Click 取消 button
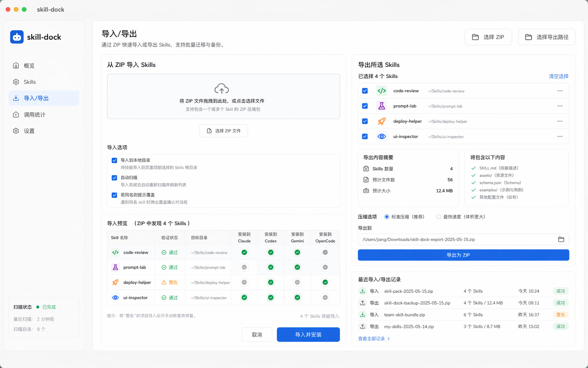The height and width of the screenshot is (368, 588). (257, 335)
